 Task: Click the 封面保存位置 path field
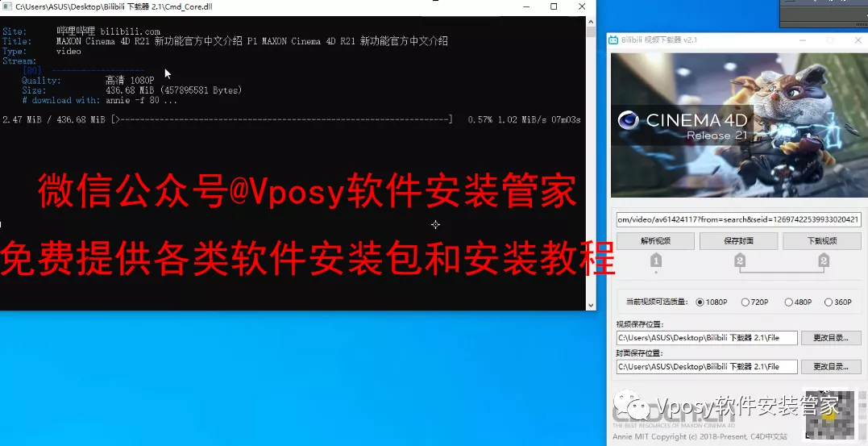click(x=707, y=366)
